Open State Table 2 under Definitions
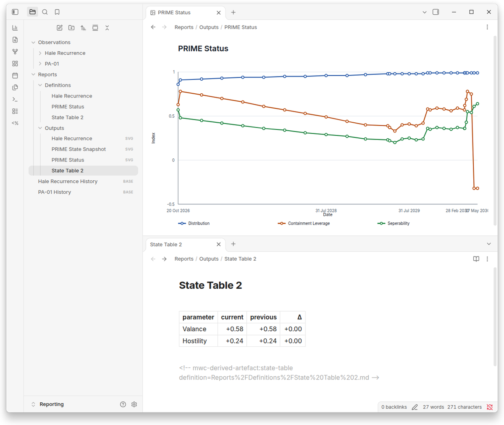The image size is (504, 425). [83, 117]
